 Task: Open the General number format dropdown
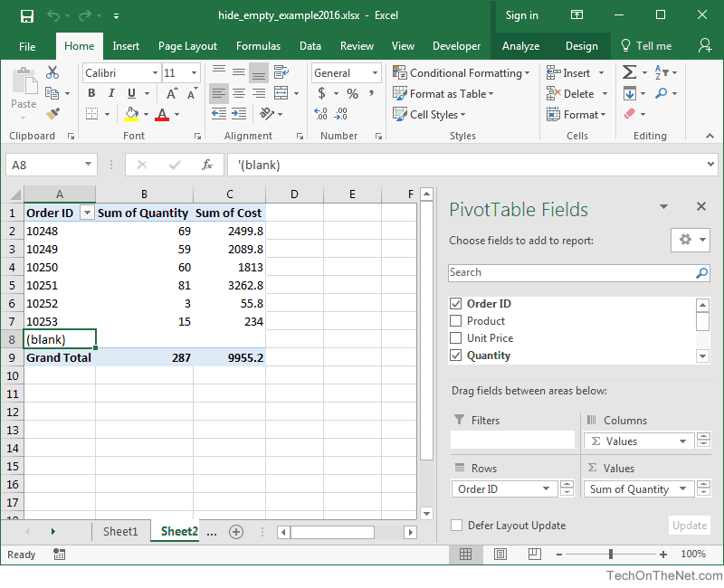coord(375,73)
